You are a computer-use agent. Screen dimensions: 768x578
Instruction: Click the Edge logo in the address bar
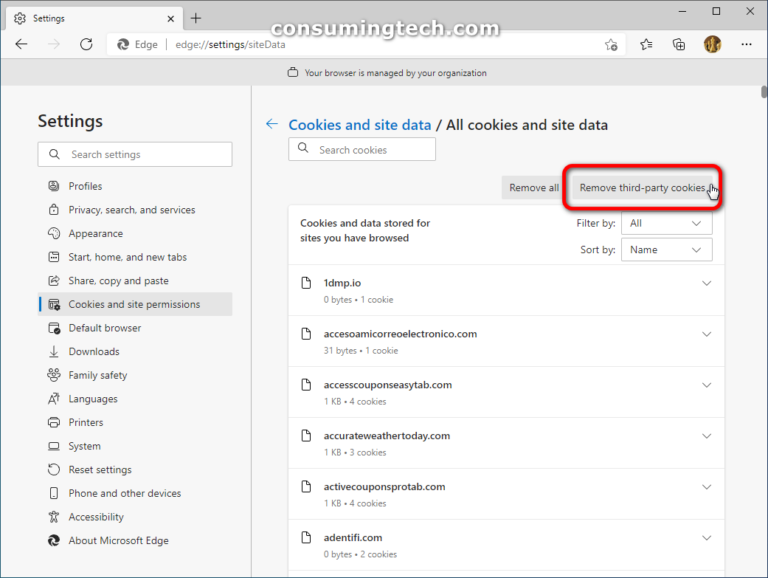pyautogui.click(x=123, y=45)
